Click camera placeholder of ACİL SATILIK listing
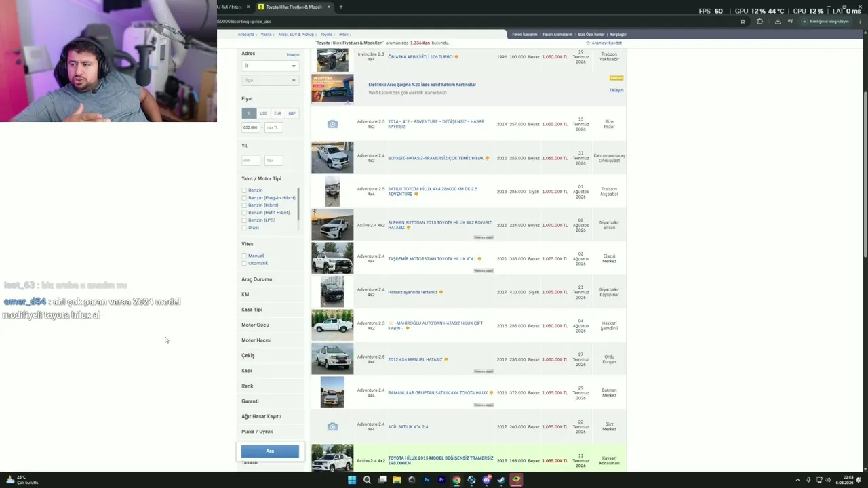 click(332, 426)
